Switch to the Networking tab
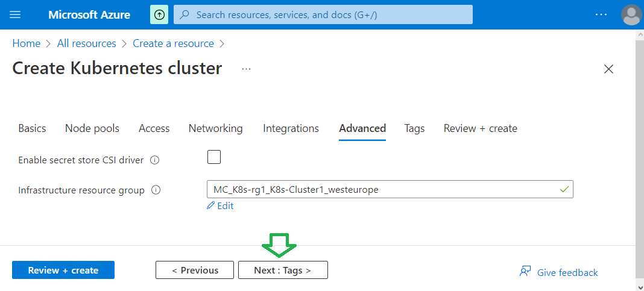 point(216,128)
